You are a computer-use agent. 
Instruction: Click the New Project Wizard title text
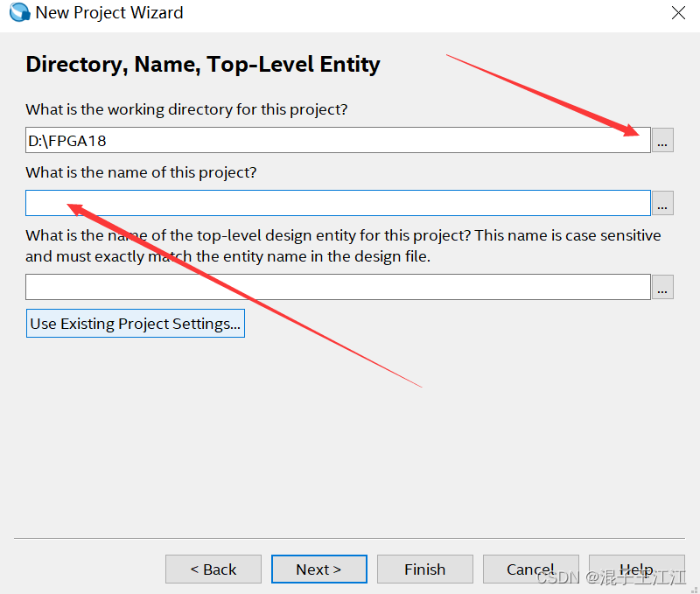tap(109, 12)
